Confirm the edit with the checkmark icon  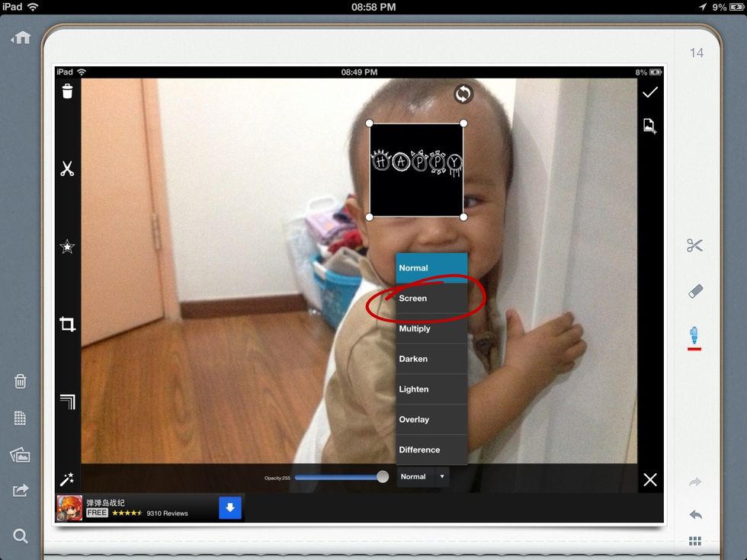(649, 93)
